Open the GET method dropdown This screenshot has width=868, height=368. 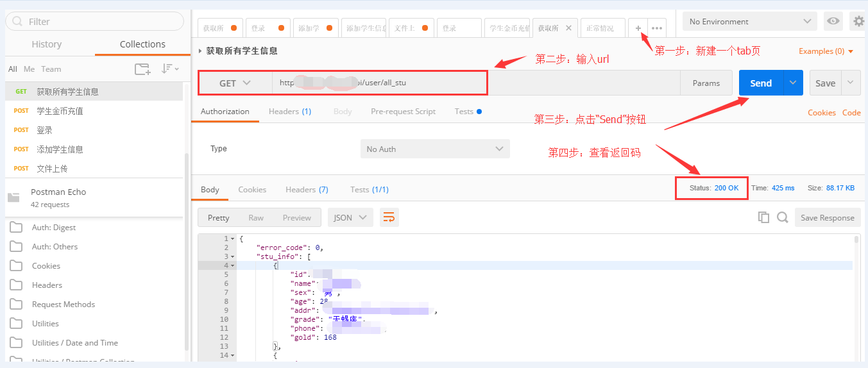coord(235,83)
